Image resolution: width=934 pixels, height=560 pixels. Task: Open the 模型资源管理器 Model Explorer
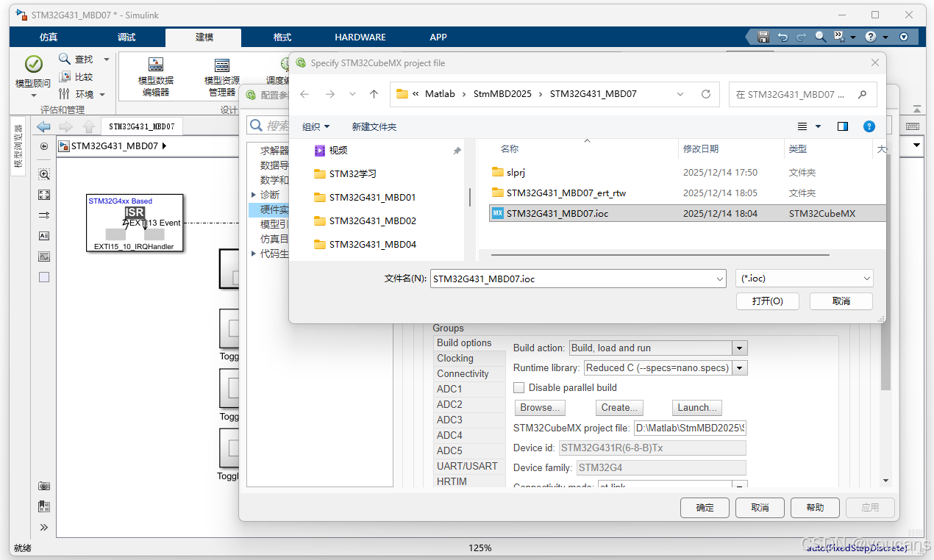pos(221,76)
